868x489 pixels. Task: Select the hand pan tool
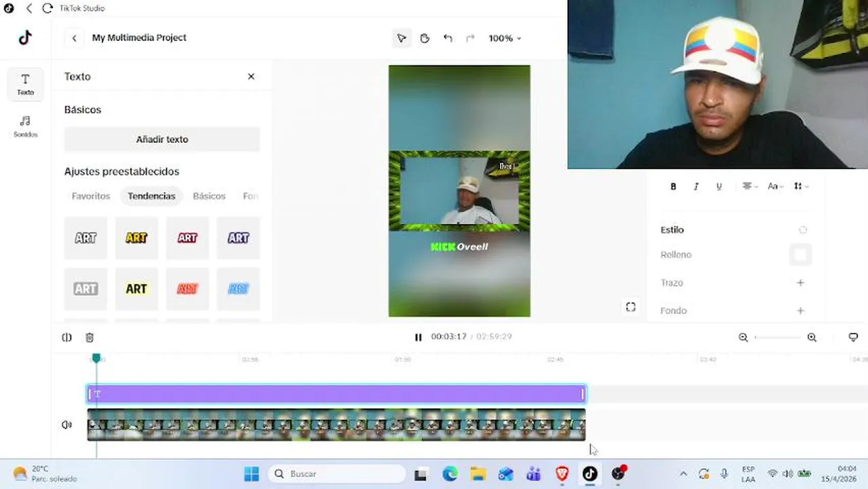pyautogui.click(x=424, y=38)
